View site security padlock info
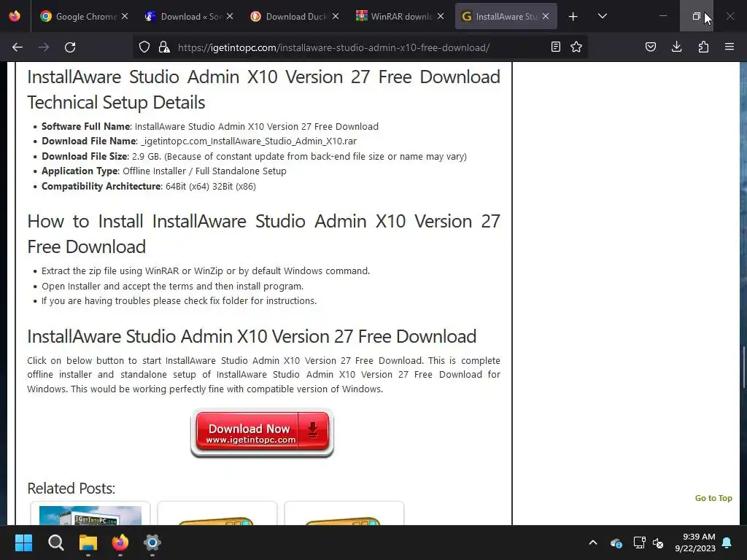The height and width of the screenshot is (560, 747). coord(164,47)
